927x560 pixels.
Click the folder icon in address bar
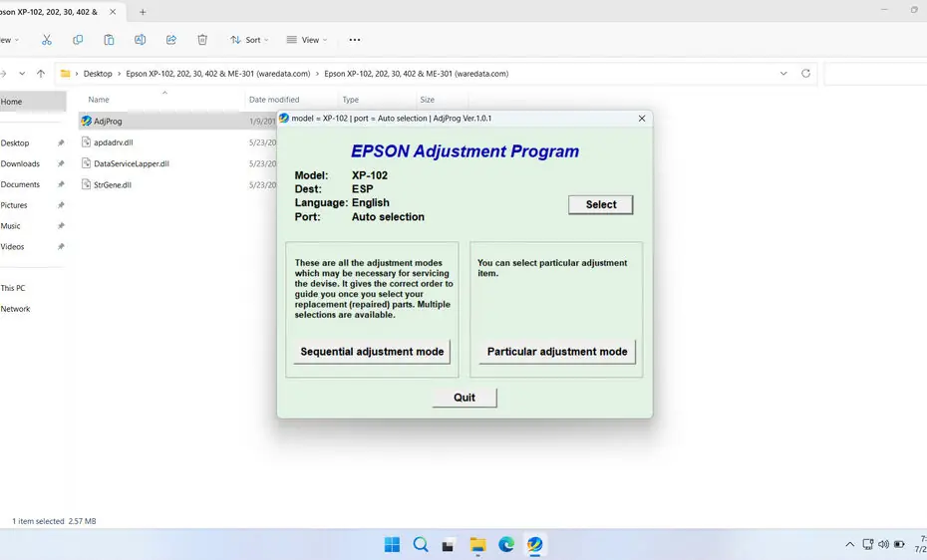66,74
